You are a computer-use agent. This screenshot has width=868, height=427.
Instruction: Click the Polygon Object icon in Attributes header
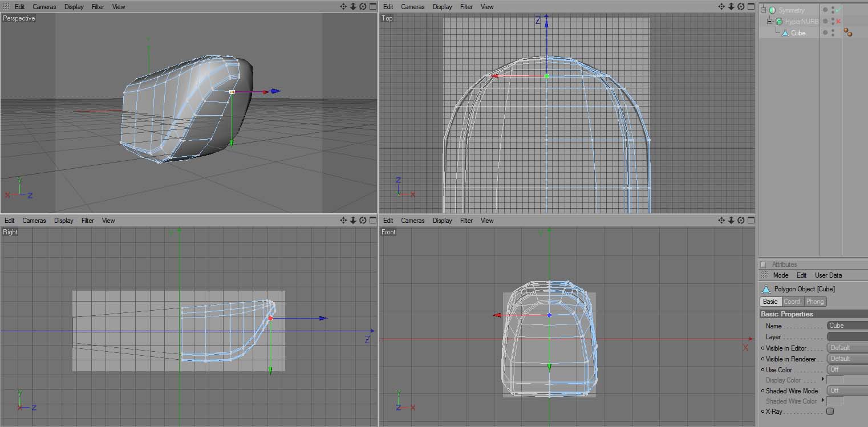[x=766, y=289]
